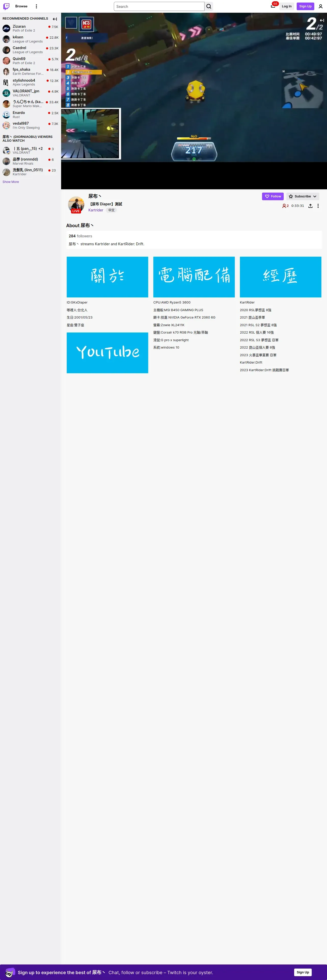327x980 pixels.
Task: Open the notifications inbox icon
Action: click(273, 6)
